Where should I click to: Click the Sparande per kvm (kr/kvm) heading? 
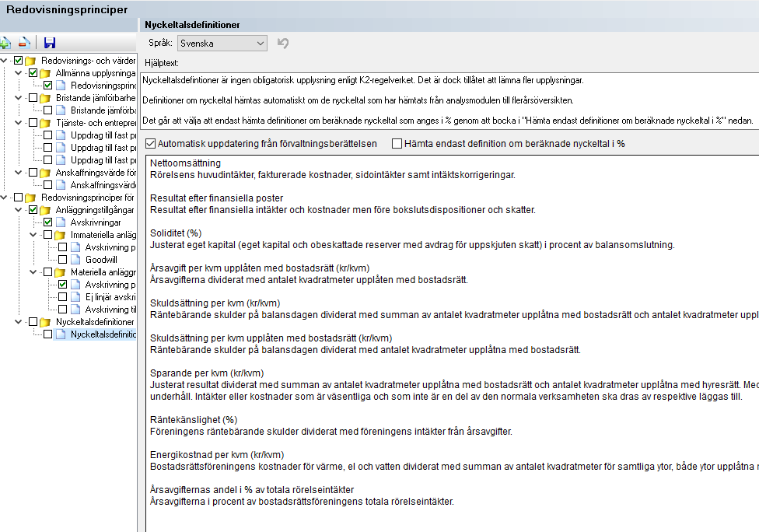pyautogui.click(x=207, y=373)
